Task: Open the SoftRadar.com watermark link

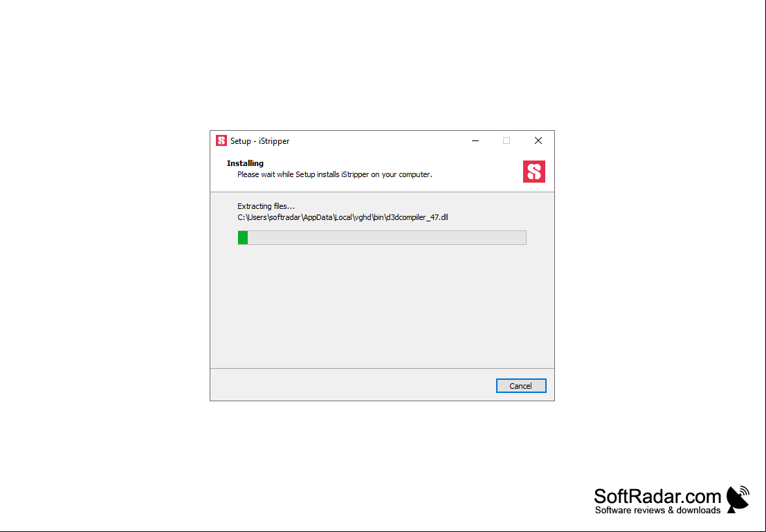Action: (x=657, y=496)
